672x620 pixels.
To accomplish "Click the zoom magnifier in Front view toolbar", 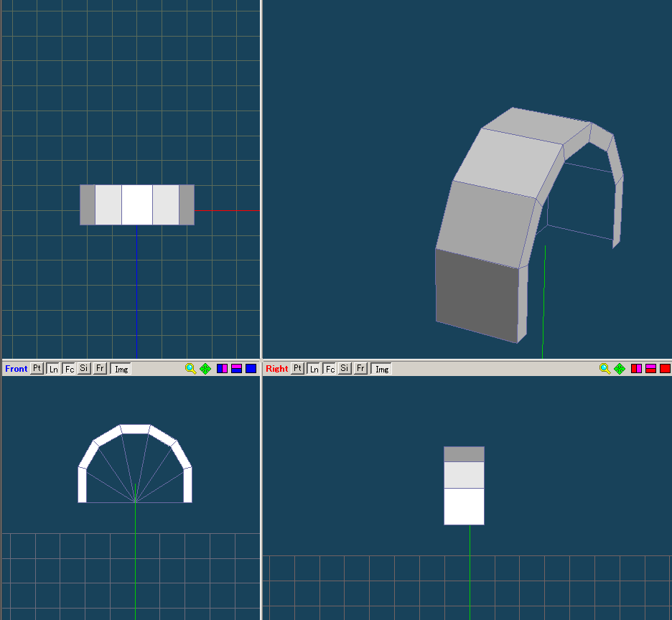I will [190, 369].
